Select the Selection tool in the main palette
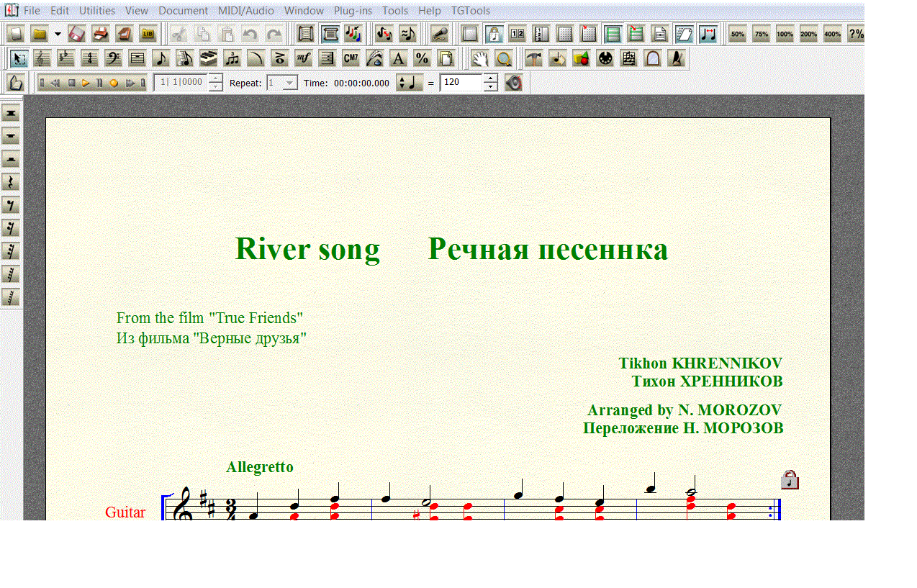The width and height of the screenshot is (917, 588). pos(19,58)
